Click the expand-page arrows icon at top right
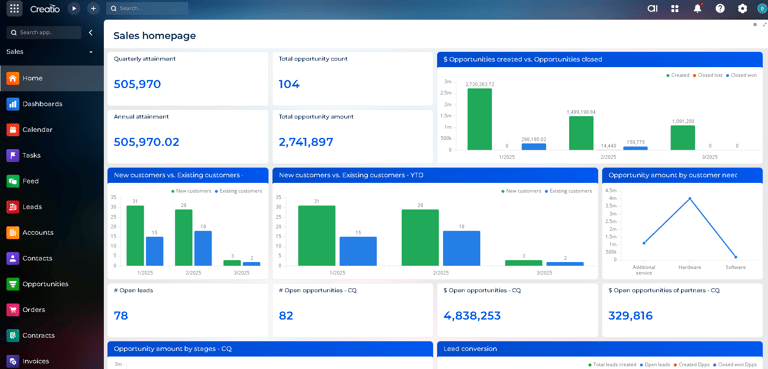The width and height of the screenshot is (768, 369). (x=765, y=24)
